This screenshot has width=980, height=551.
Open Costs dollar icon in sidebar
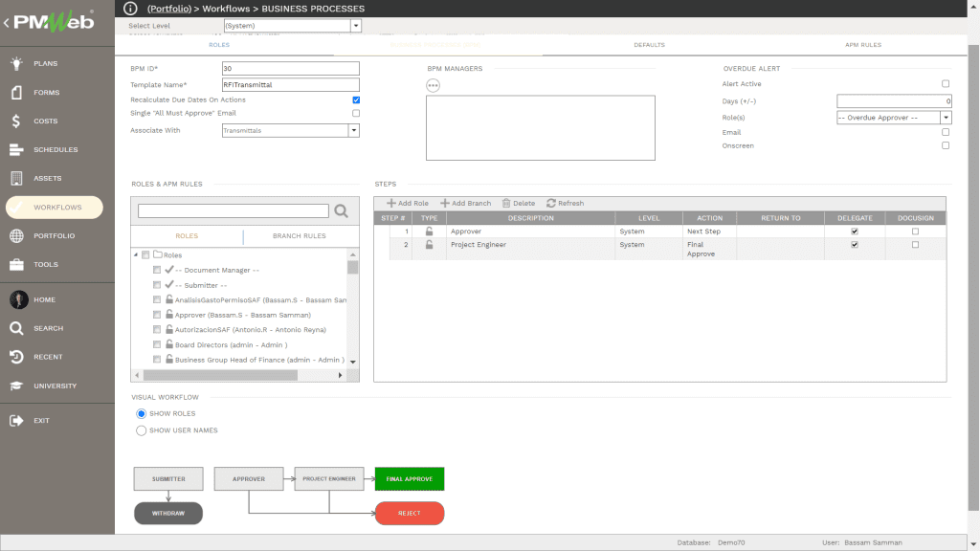[x=16, y=121]
